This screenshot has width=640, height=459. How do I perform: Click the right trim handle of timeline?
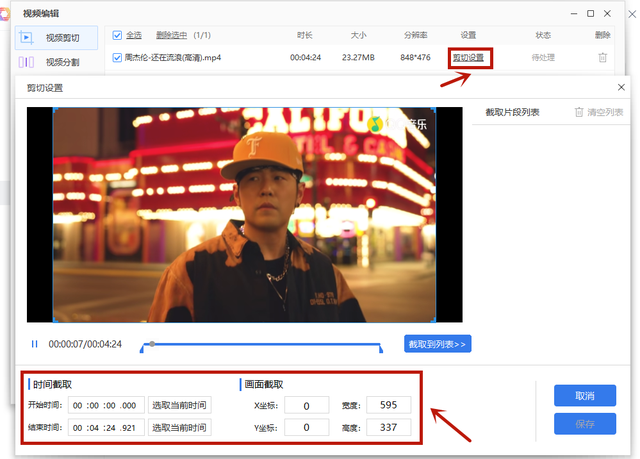click(381, 349)
